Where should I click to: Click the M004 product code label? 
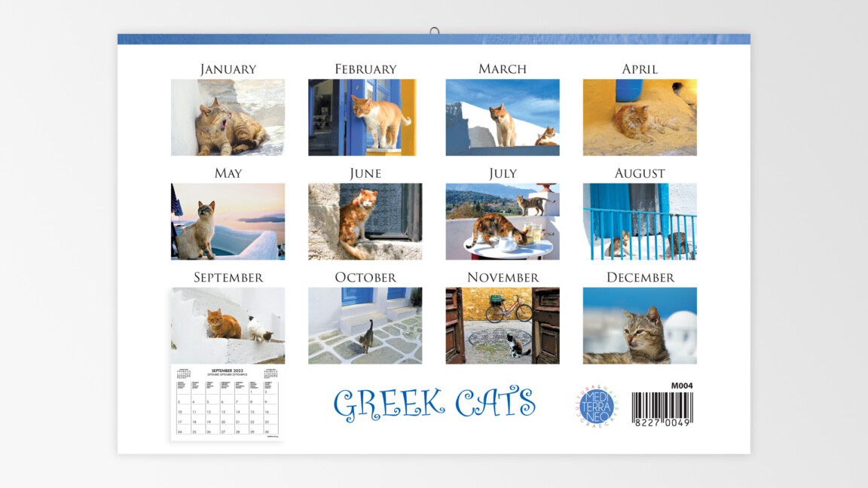681,386
